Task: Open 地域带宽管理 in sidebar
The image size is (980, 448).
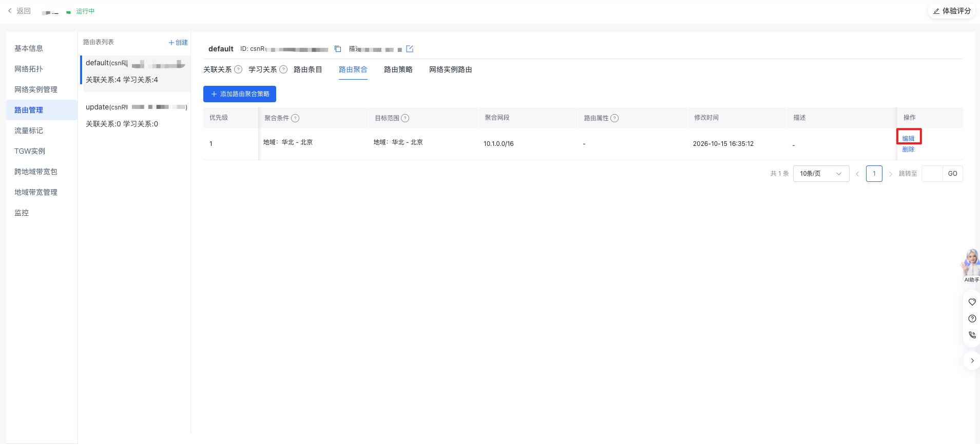Action: (x=42, y=192)
